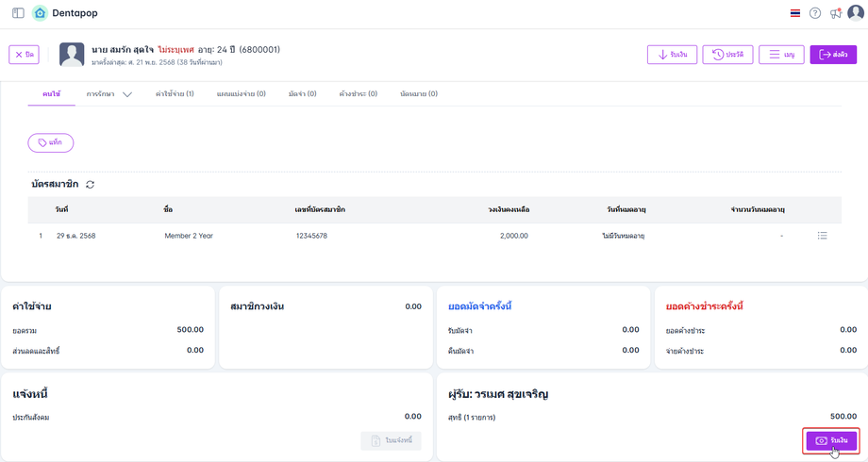The width and height of the screenshot is (868, 462).
Task: Click the ยอดค้างชำระ label
Action: tap(685, 331)
